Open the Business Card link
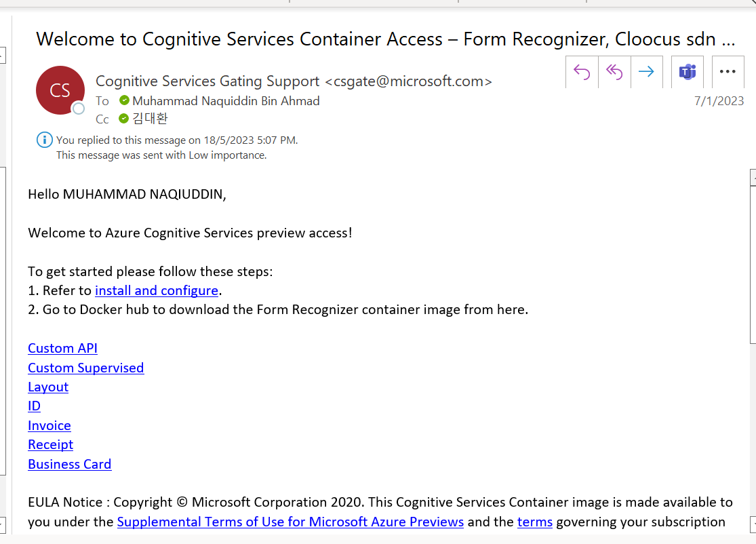Screen dimensions: 756x544 click(x=69, y=464)
